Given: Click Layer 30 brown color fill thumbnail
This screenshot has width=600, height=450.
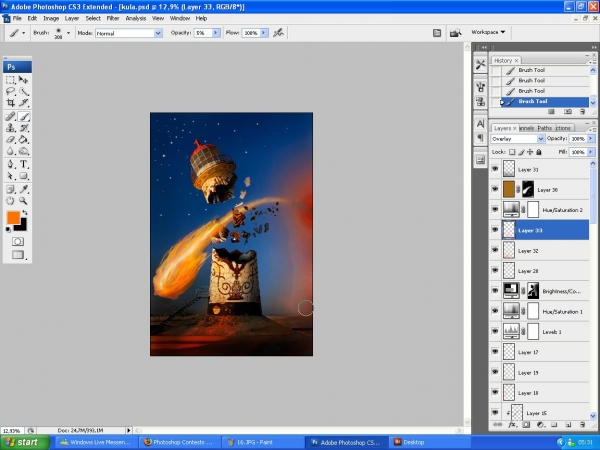Looking at the screenshot, I should pos(509,189).
